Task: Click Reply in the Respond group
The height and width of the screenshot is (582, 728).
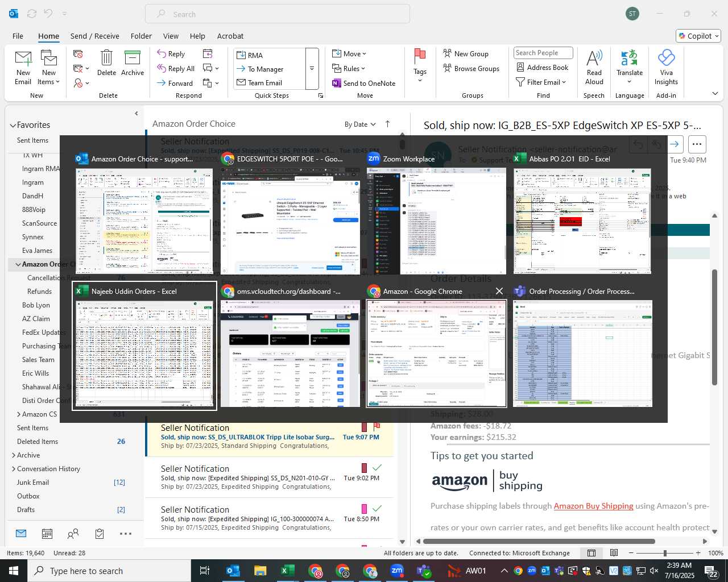Action: click(171, 54)
